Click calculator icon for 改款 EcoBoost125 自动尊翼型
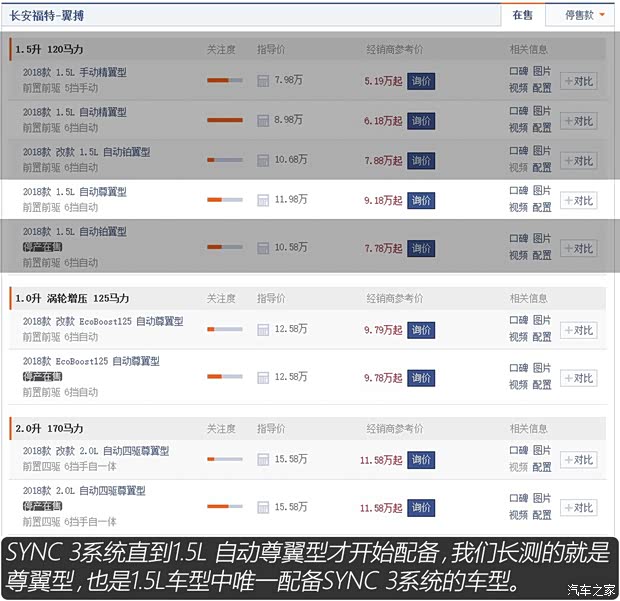The height and width of the screenshot is (601, 620). 263,330
